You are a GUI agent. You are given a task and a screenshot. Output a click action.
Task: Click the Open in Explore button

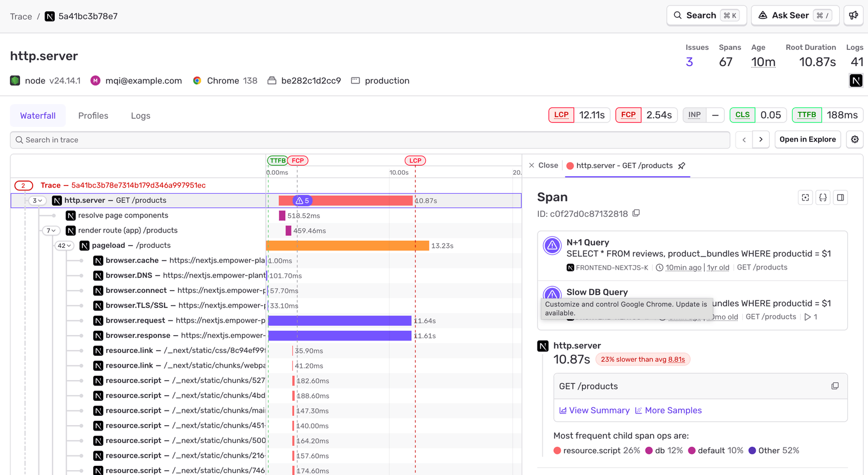pyautogui.click(x=808, y=139)
